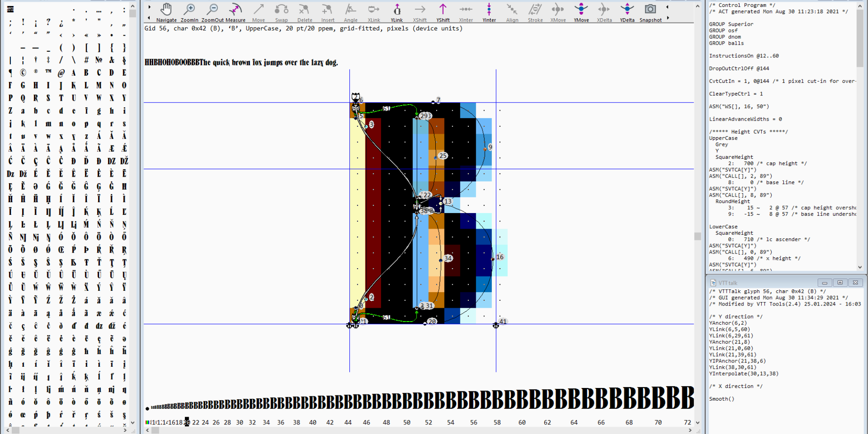Choose 50 ppem on the size ruler
This screenshot has height=434, width=868.
point(407,422)
